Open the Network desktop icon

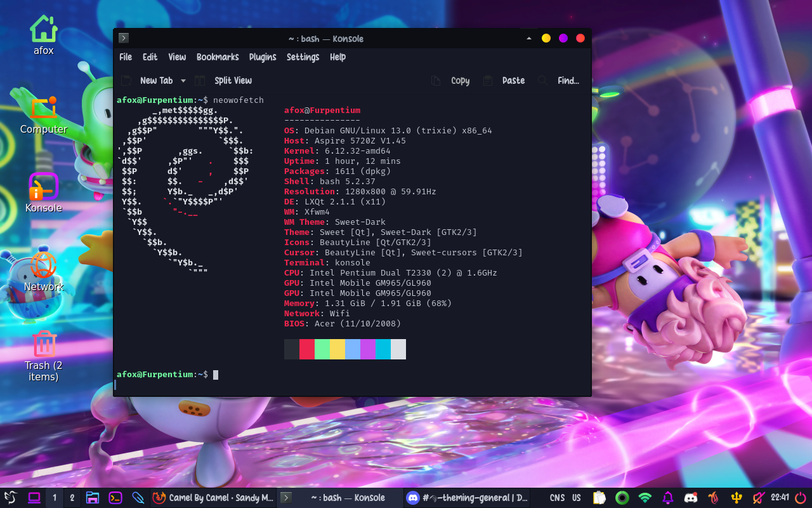tap(44, 272)
